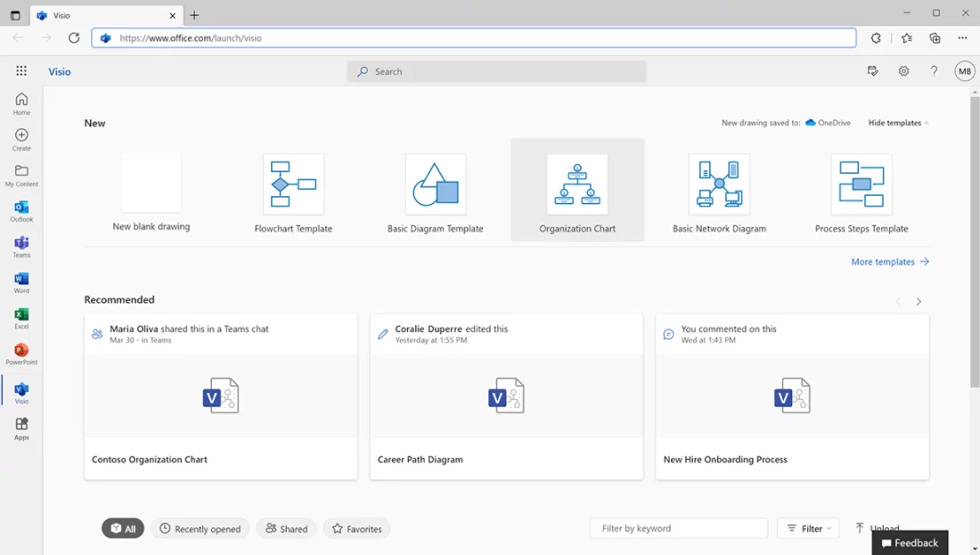Open Contoso Organization Chart file card
980x555 pixels.
click(221, 397)
